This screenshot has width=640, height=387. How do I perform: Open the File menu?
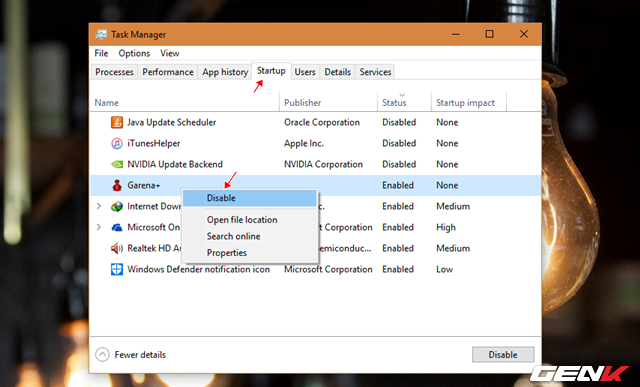point(101,53)
